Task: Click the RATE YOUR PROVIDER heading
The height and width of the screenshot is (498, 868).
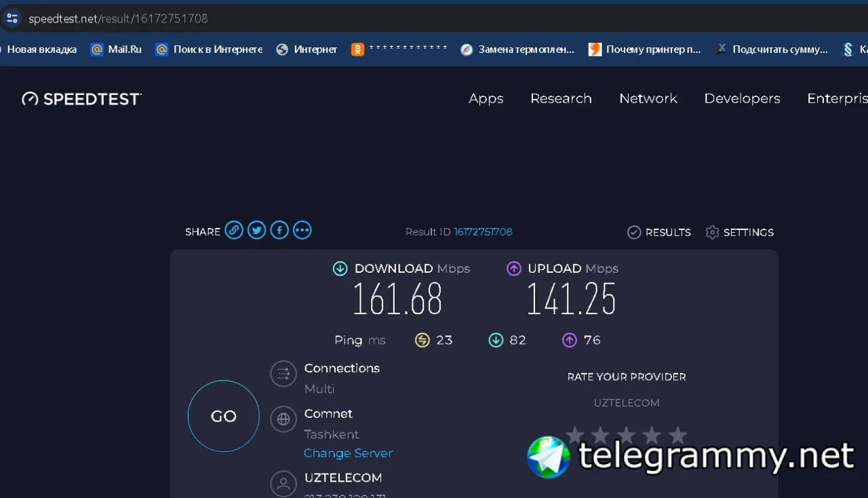Action: [x=627, y=377]
